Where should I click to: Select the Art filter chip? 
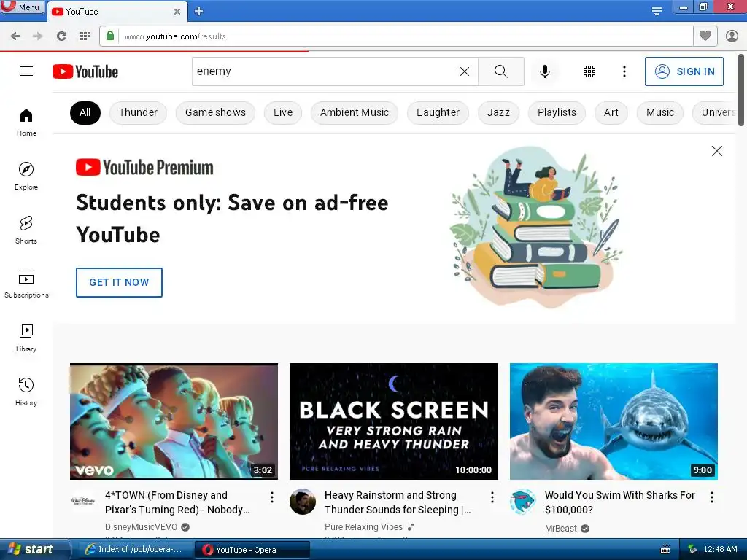click(611, 113)
